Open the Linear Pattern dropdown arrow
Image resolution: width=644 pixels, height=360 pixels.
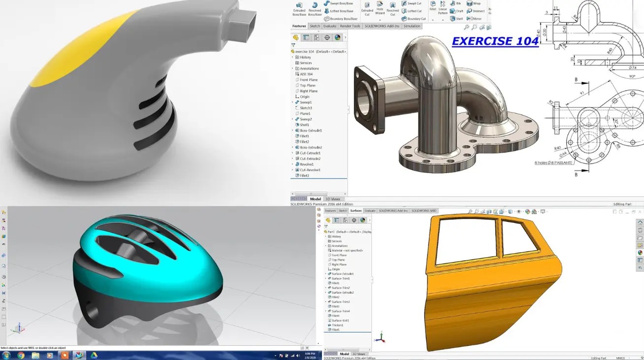point(443,20)
